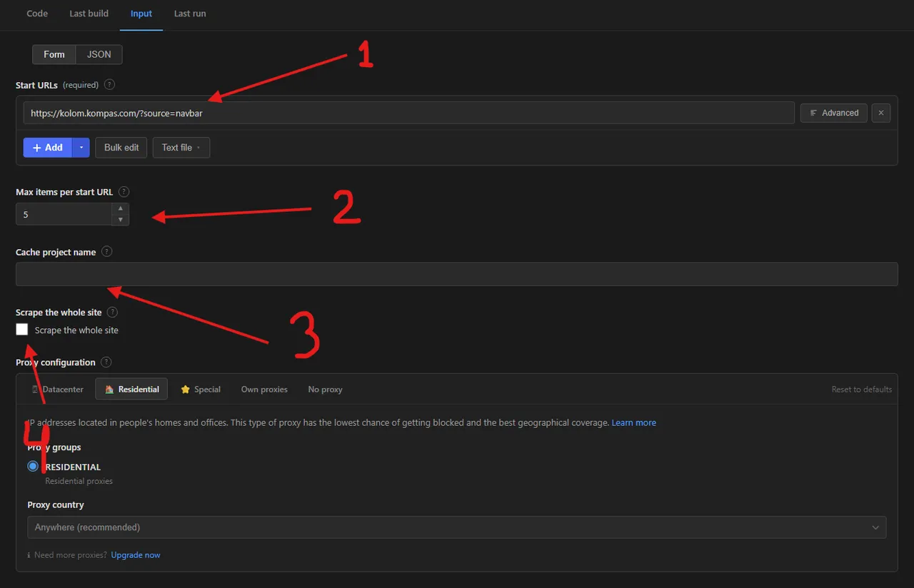Select the No proxy tab
Image resolution: width=914 pixels, height=588 pixels.
pyautogui.click(x=325, y=389)
